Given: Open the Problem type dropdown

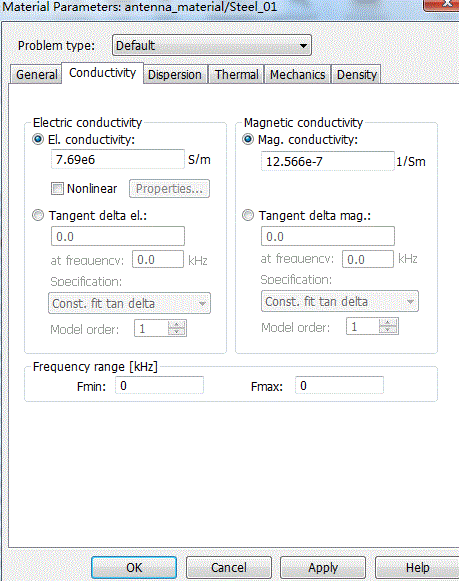Looking at the screenshot, I should [212, 46].
